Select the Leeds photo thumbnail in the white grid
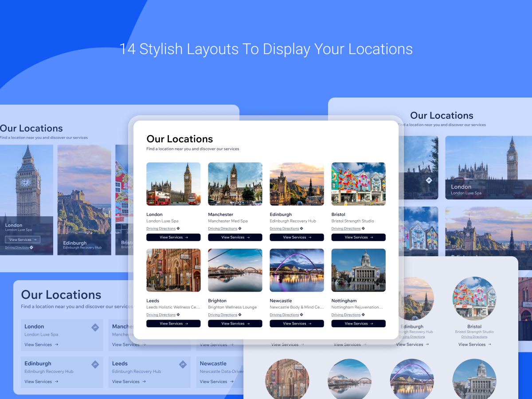 (x=173, y=270)
